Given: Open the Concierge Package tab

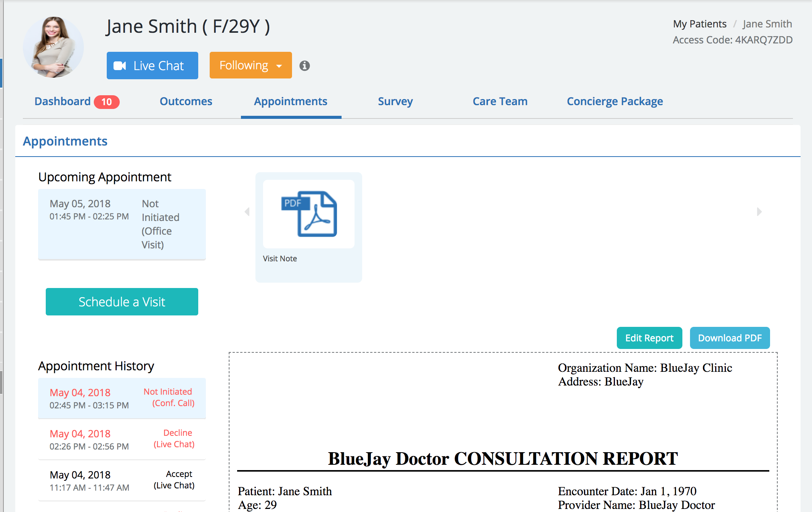Looking at the screenshot, I should coord(615,101).
